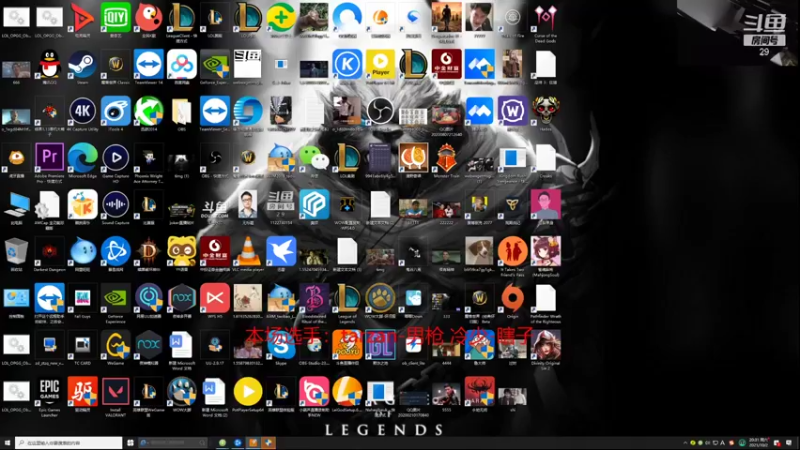This screenshot has width=800, height=450.
Task: Click the taskbar search box
Action: pos(69,443)
